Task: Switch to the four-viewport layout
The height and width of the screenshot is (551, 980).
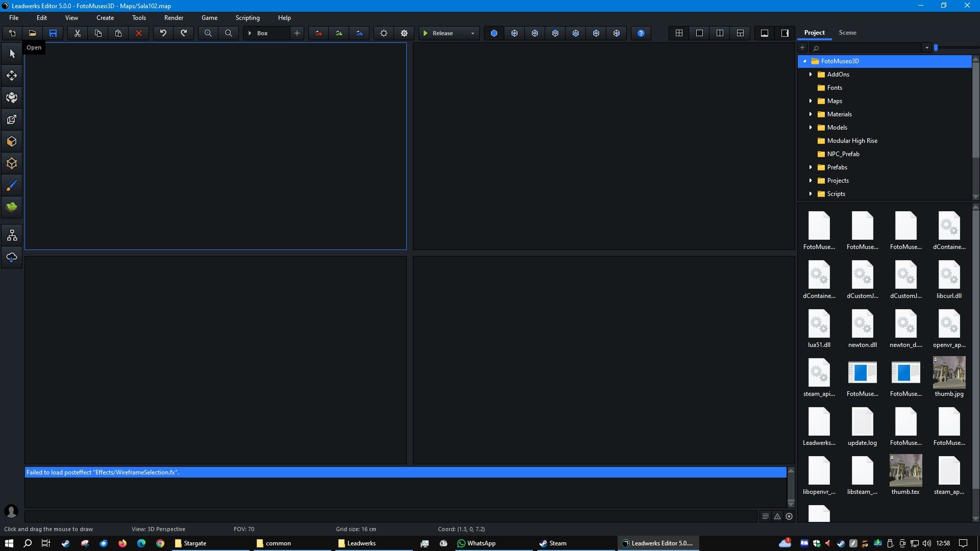Action: point(679,33)
